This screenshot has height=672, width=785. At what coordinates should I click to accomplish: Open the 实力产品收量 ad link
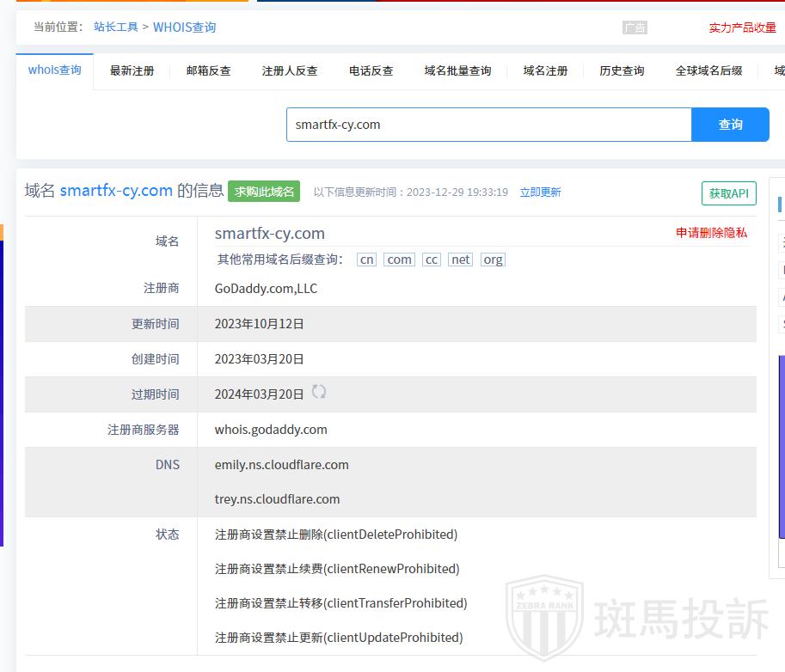pyautogui.click(x=742, y=27)
